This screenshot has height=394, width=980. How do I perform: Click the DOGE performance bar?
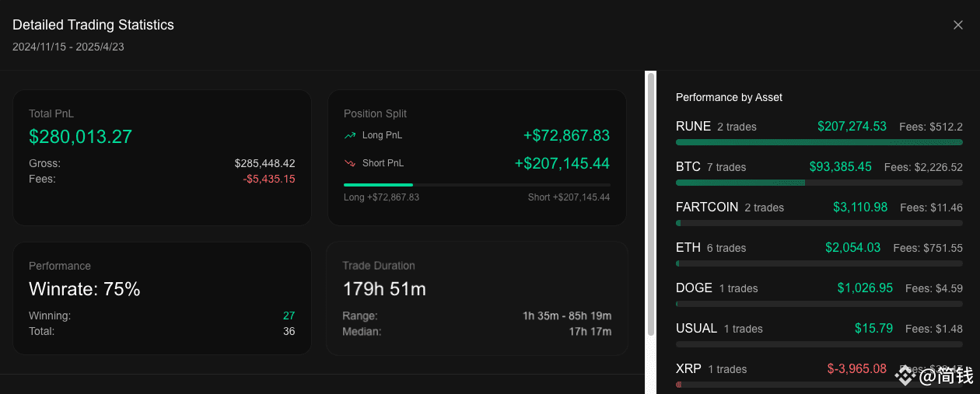click(819, 304)
